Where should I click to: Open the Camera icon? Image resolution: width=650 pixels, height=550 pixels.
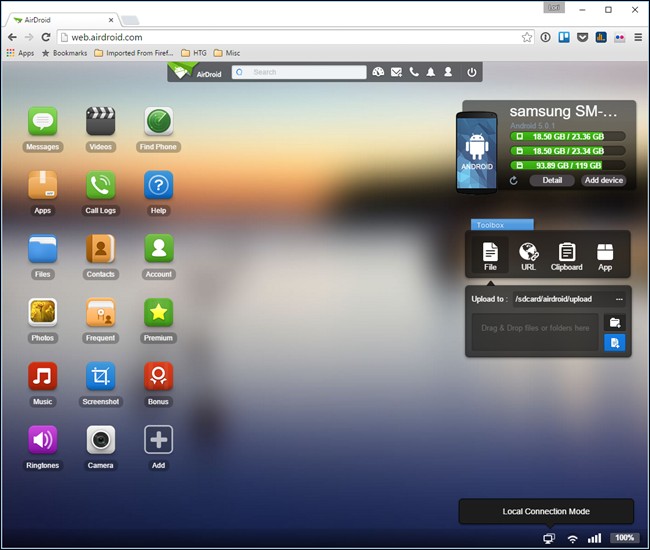pyautogui.click(x=100, y=440)
